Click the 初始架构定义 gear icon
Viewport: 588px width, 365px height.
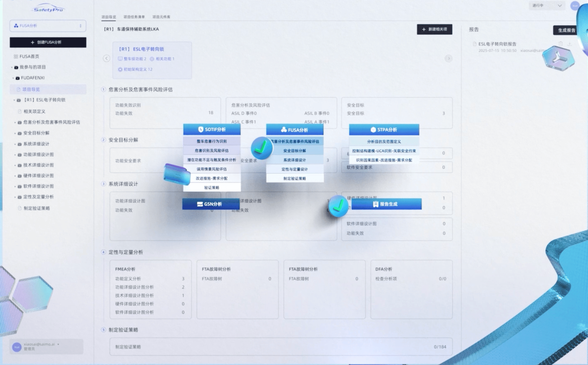click(120, 69)
